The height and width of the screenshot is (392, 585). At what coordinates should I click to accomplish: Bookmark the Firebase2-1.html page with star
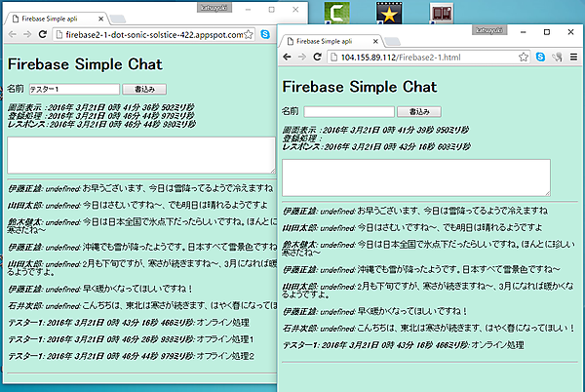(x=523, y=57)
